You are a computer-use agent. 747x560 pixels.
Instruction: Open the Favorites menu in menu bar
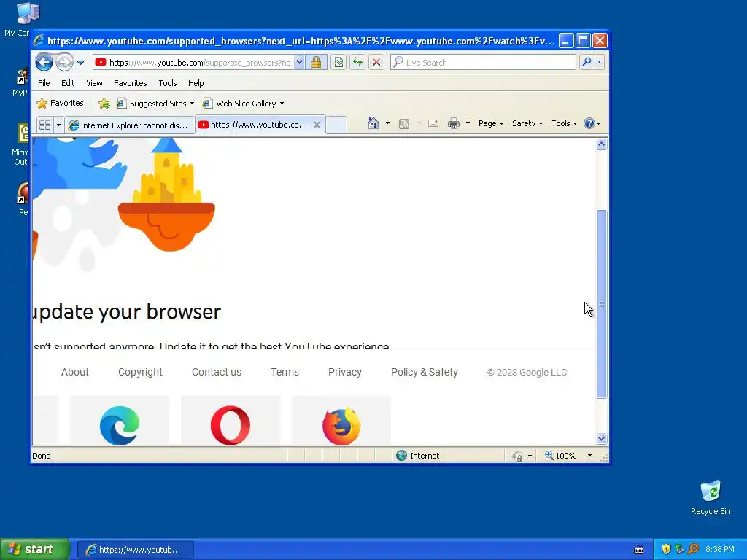130,83
